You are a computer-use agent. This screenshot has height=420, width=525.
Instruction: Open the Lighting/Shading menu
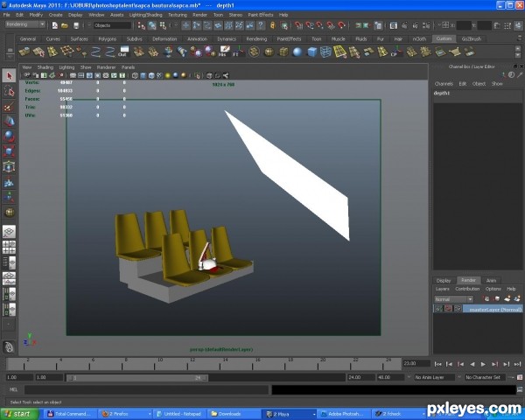click(145, 15)
